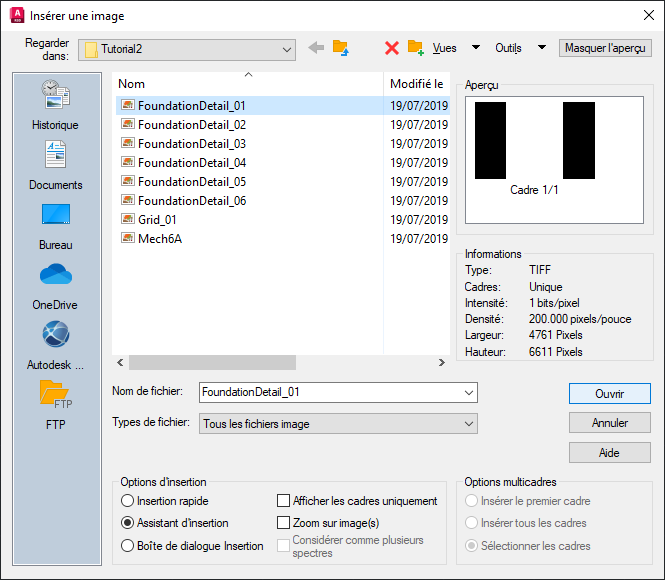
Task: Click the AutoCAD Raster Design title icon
Action: tap(17, 15)
